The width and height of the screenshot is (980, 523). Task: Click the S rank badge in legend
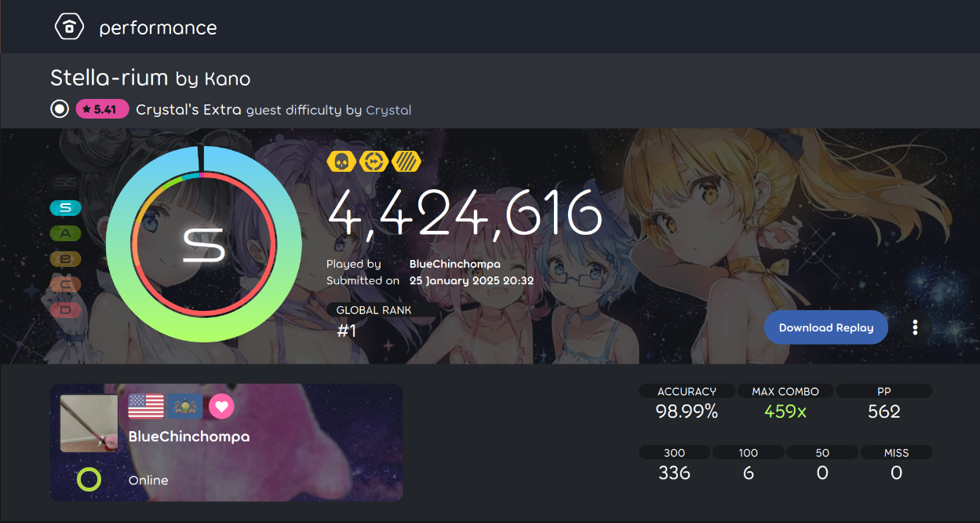point(66,207)
